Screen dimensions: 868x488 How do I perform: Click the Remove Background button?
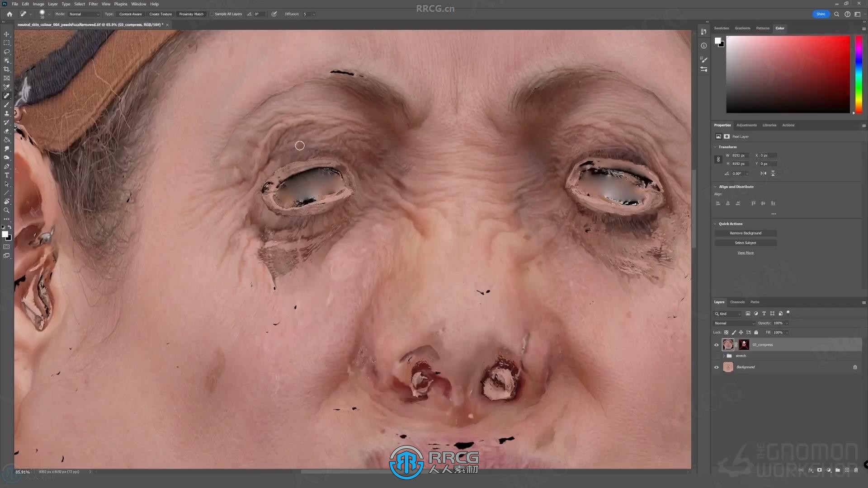[x=745, y=233]
